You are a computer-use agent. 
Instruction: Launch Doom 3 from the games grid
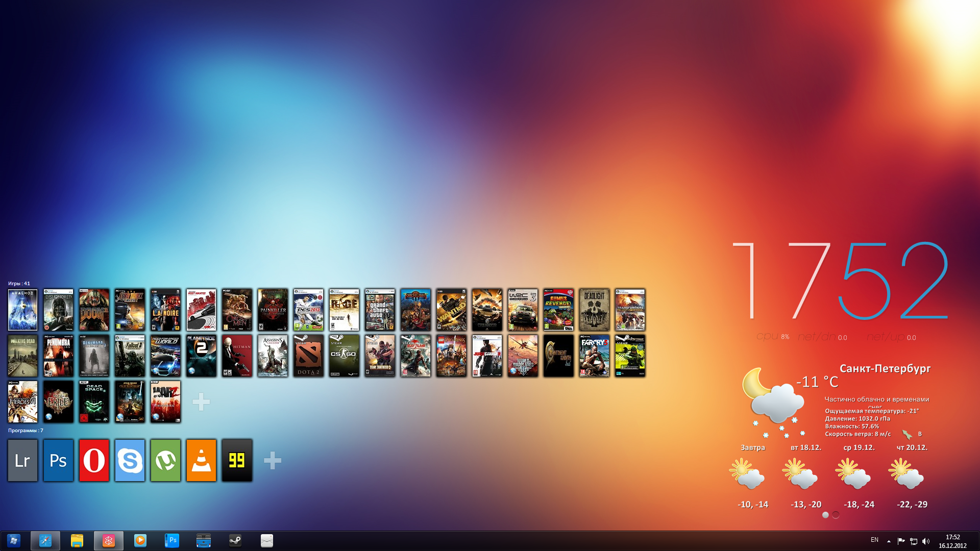(x=94, y=310)
